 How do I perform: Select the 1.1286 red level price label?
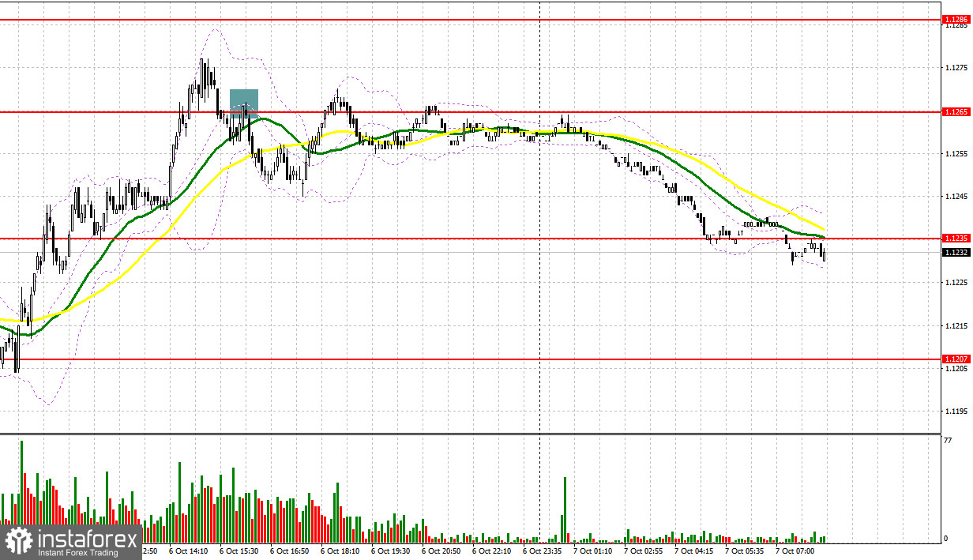[955, 18]
